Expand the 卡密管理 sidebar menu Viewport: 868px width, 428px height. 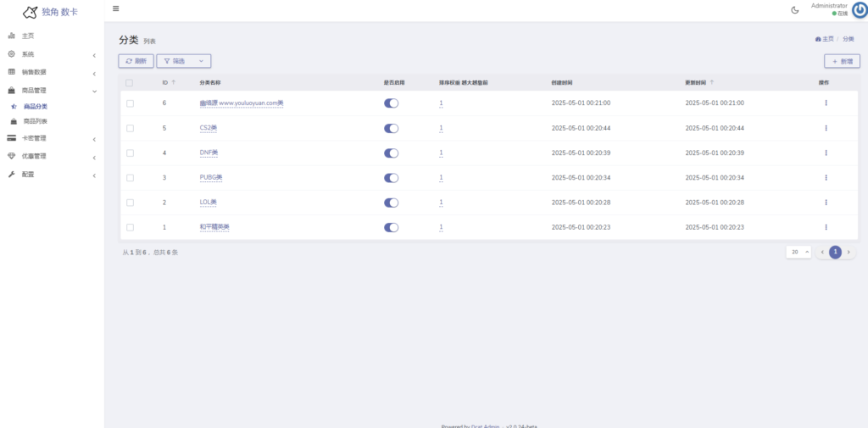(x=52, y=138)
